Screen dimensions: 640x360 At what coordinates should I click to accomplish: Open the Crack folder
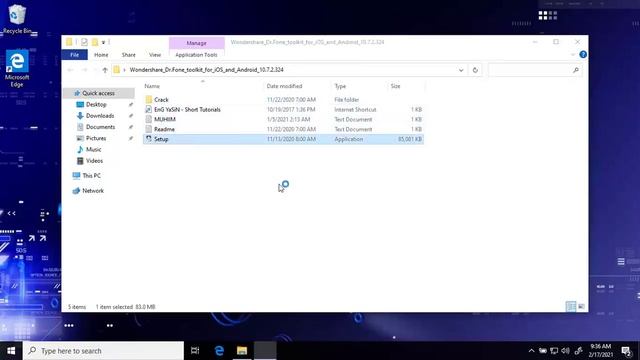(161, 100)
